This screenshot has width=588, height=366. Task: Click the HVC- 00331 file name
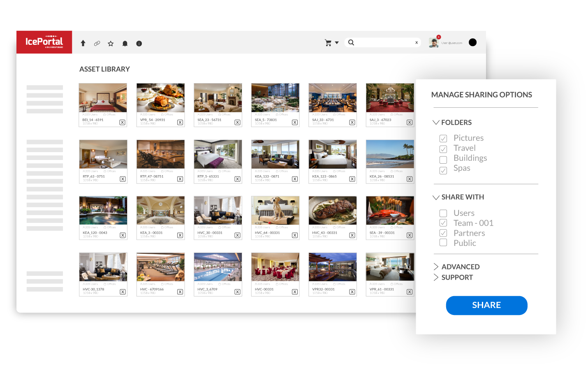264,289
